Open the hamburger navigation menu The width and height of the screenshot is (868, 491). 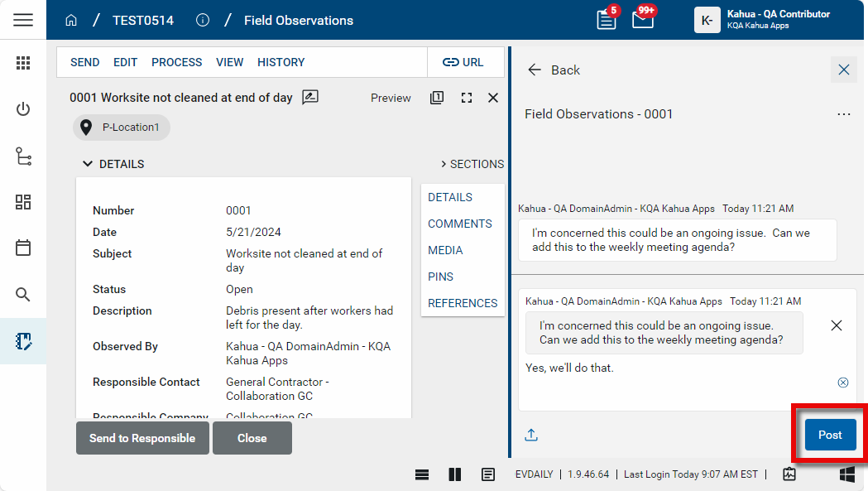23,20
